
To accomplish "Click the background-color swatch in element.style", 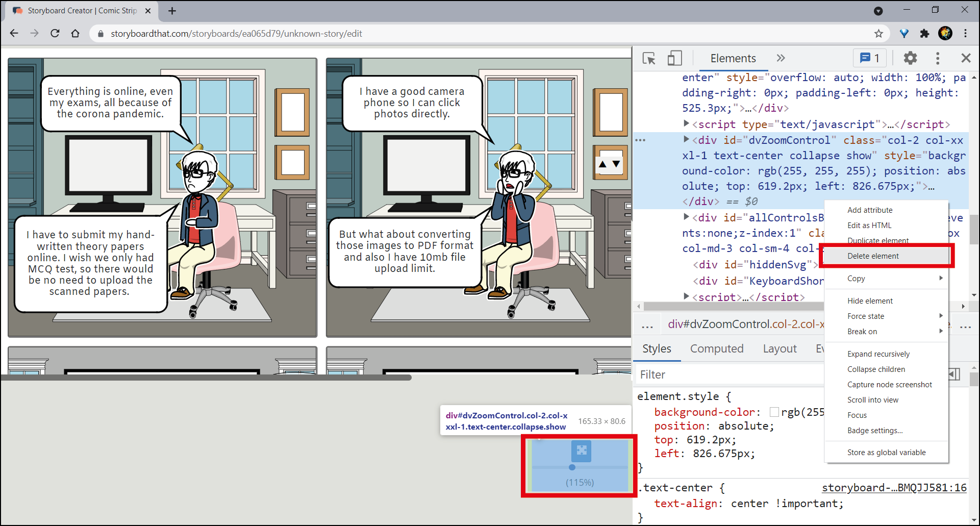I will pos(774,412).
